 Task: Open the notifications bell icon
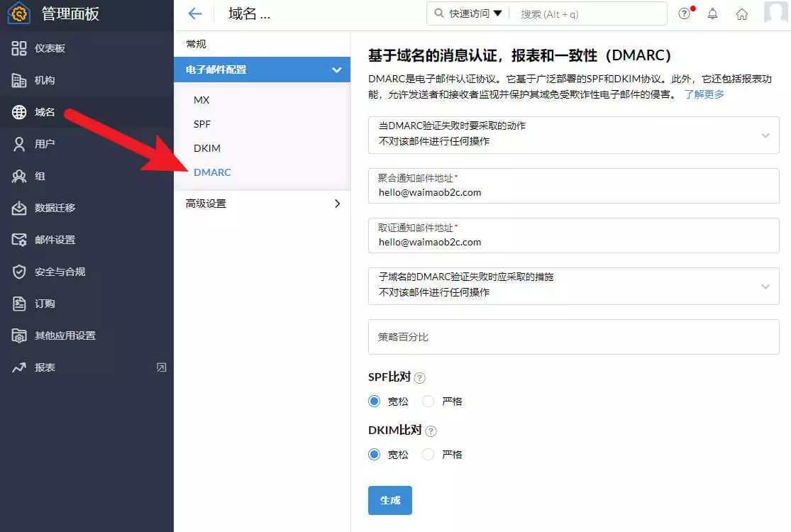click(x=713, y=13)
